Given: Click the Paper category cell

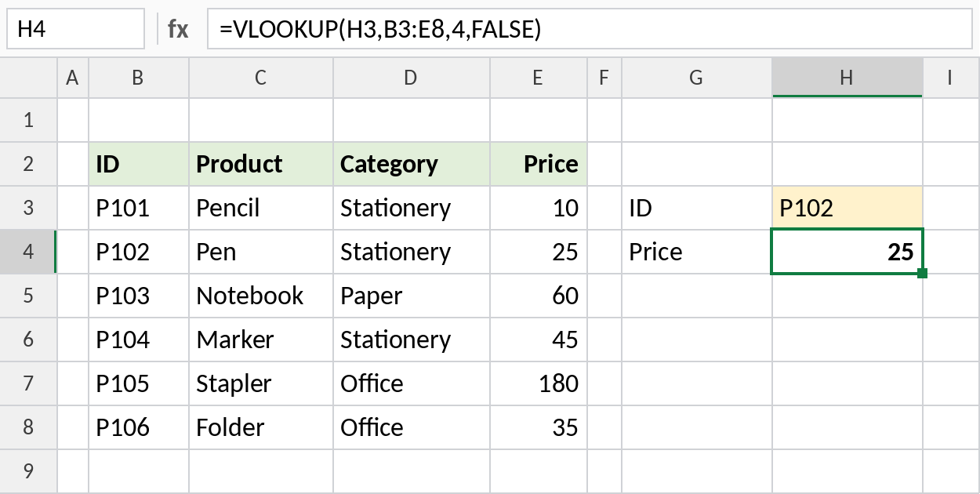Looking at the screenshot, I should click(412, 296).
